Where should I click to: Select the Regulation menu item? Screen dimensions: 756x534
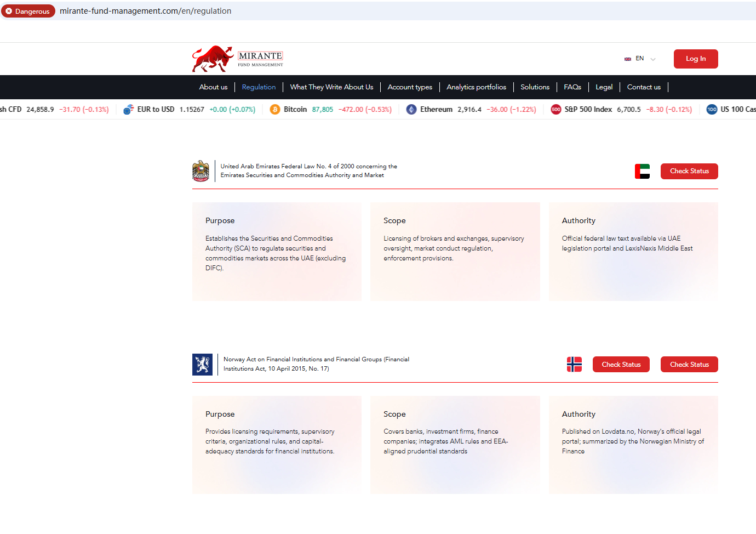coord(259,87)
